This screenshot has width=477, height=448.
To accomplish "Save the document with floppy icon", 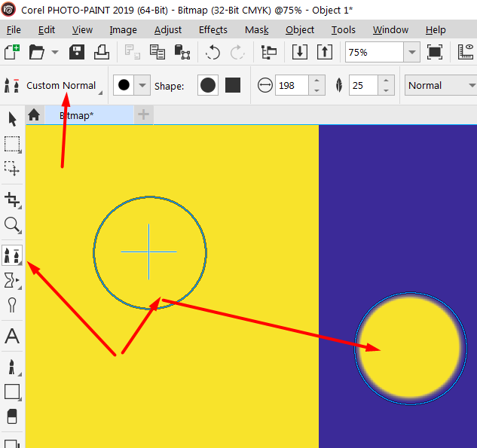I will pyautogui.click(x=77, y=52).
